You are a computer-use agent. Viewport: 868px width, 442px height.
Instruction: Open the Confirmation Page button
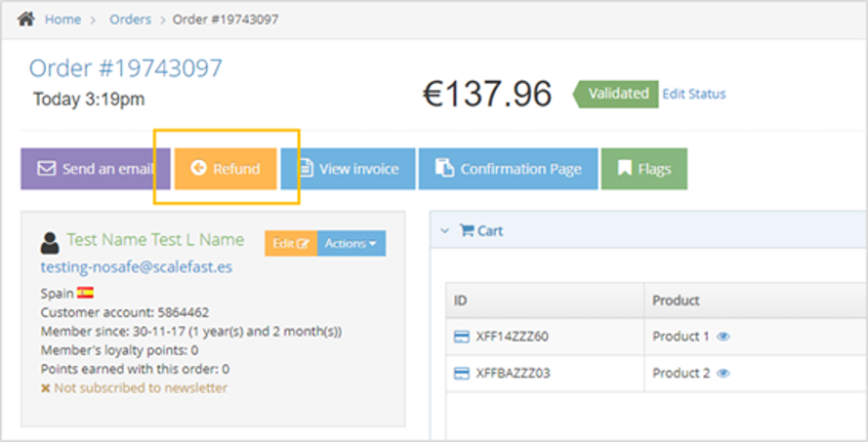(508, 169)
